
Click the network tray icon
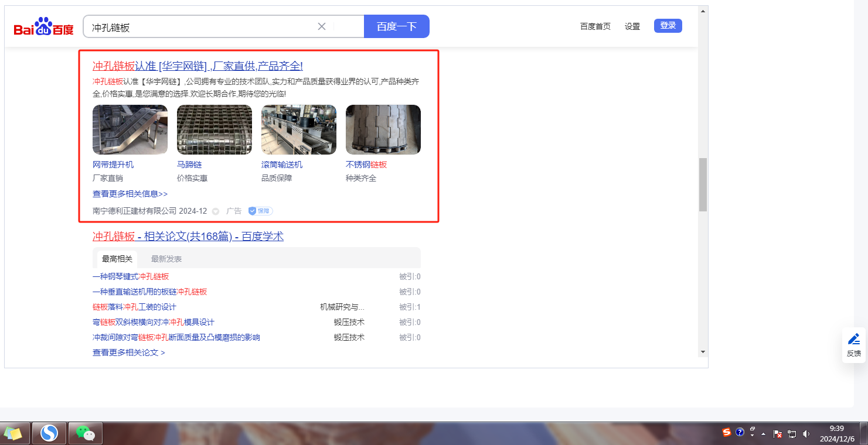(x=792, y=434)
